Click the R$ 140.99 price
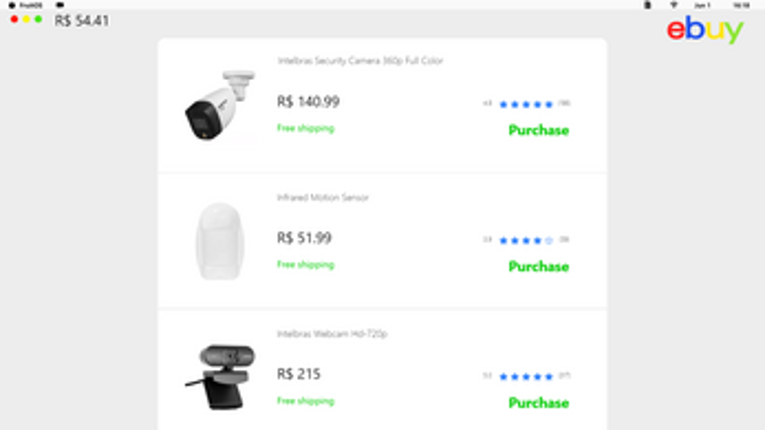 (x=308, y=102)
